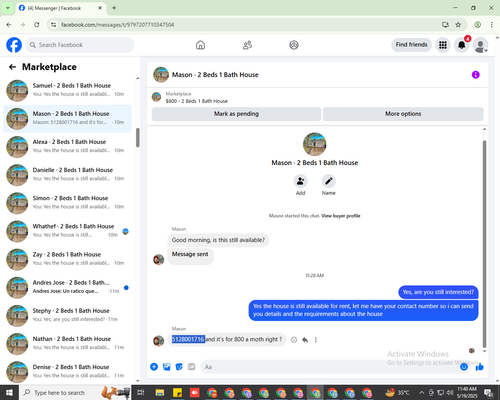Go back in browser
The height and width of the screenshot is (400, 500).
point(9,25)
